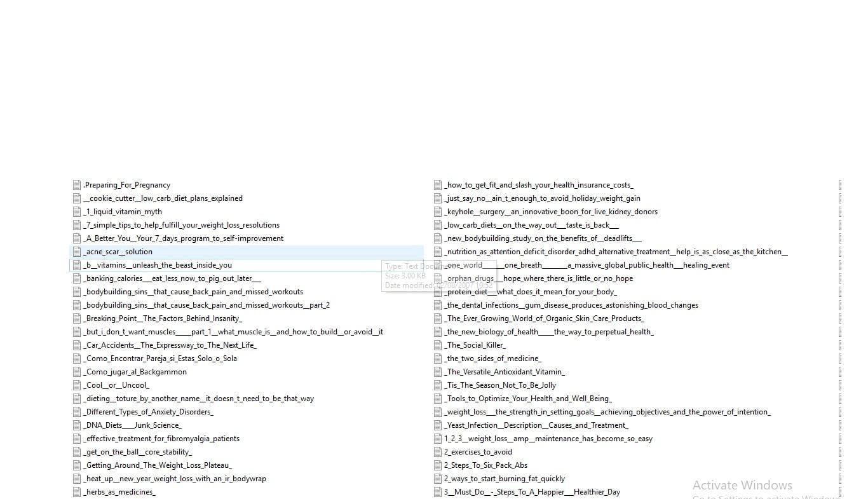Click _Tis_The_Season_Not_To_Be_Jolly name
The width and height of the screenshot is (868, 499).
(500, 385)
